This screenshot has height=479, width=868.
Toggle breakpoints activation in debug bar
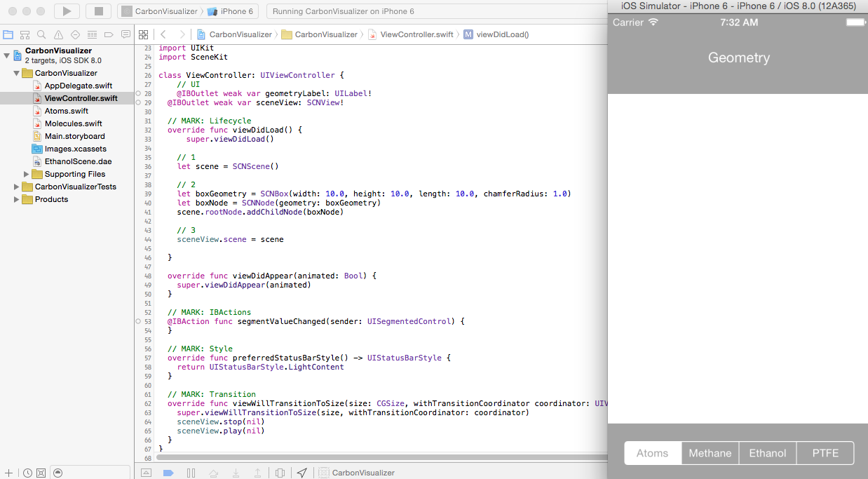point(168,473)
